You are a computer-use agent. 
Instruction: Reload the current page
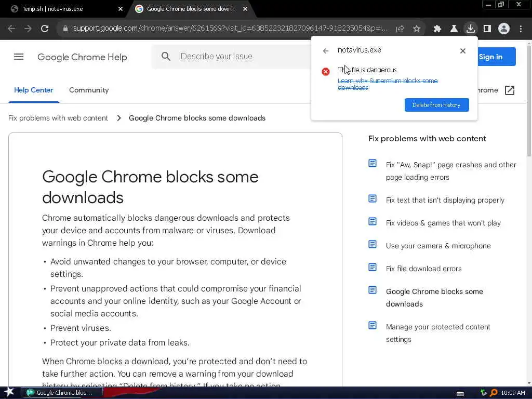pyautogui.click(x=45, y=29)
